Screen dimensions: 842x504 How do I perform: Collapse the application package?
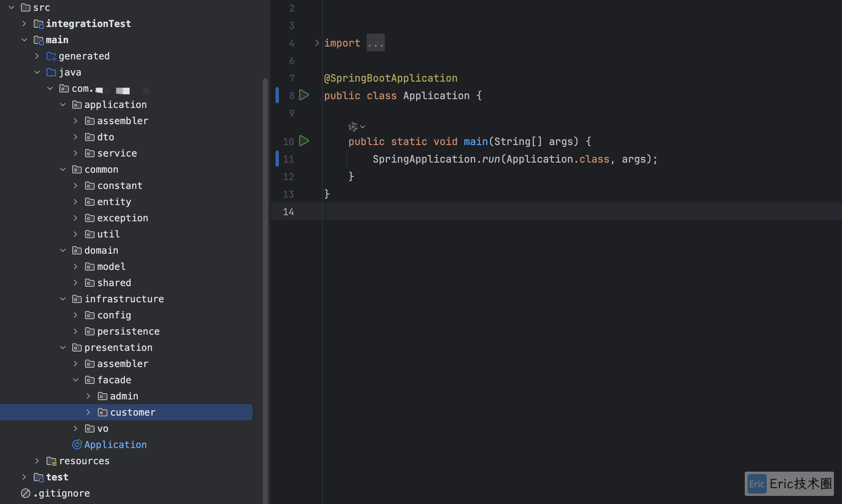click(x=63, y=105)
